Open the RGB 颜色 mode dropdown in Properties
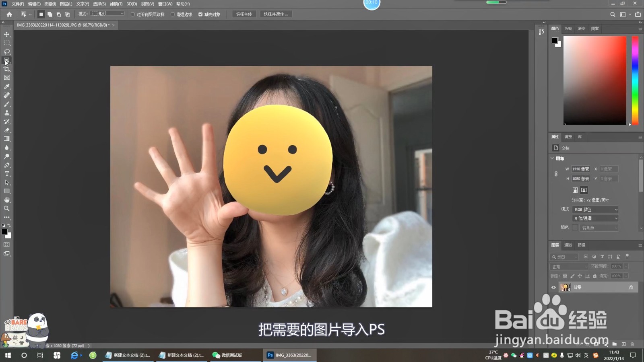 point(595,209)
